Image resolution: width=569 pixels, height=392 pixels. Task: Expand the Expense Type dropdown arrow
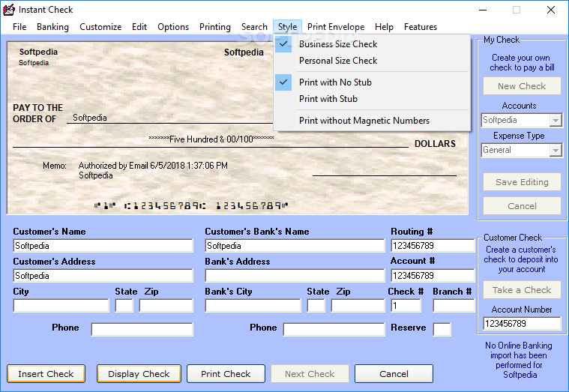(x=556, y=150)
